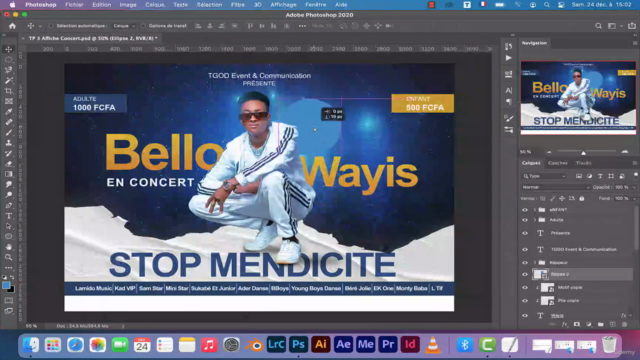Select the Pen tool

[9, 205]
